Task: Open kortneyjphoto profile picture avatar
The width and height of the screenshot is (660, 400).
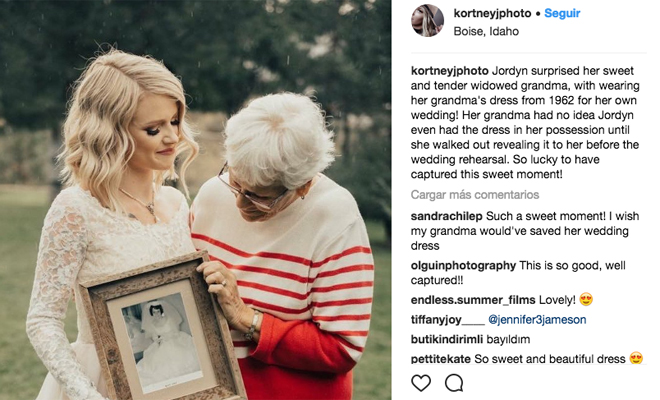Action: click(x=427, y=21)
